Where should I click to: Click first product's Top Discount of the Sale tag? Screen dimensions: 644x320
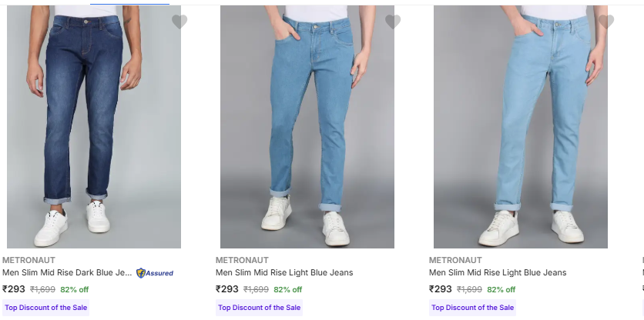(x=46, y=308)
